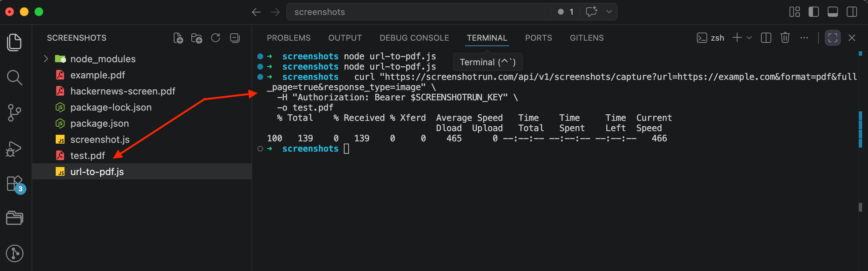The width and height of the screenshot is (868, 271).
Task: Kill terminal with trash icon
Action: pyautogui.click(x=785, y=38)
